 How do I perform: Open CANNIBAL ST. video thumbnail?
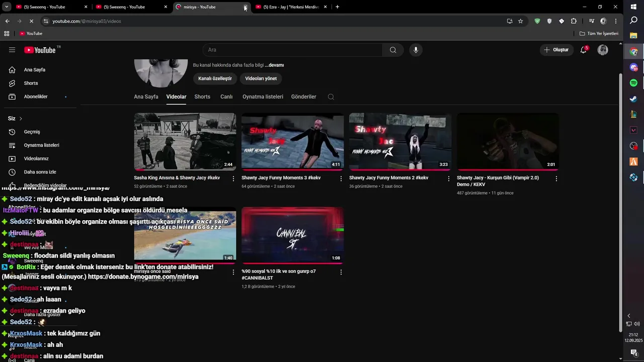tap(292, 235)
